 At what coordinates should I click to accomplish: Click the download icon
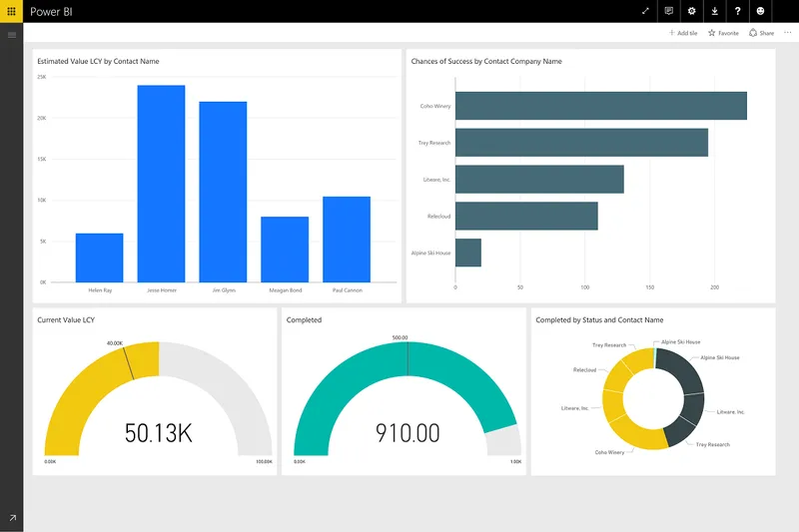click(714, 11)
